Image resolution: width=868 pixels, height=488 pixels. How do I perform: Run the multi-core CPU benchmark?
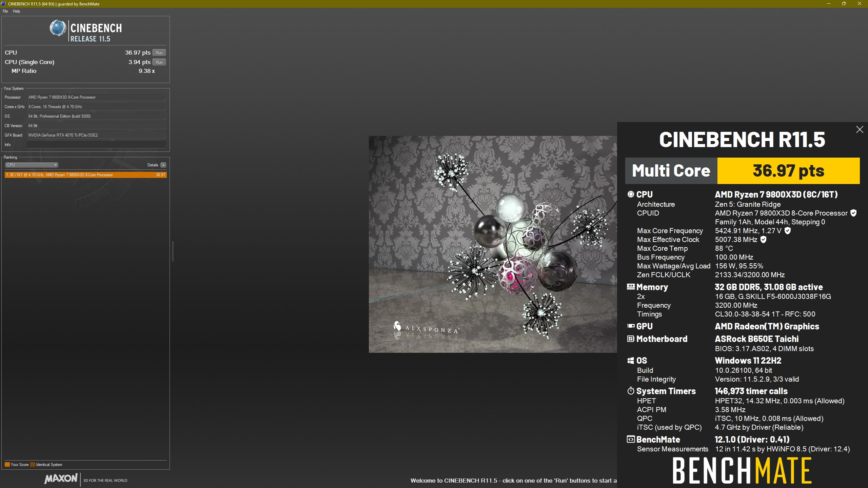(159, 53)
